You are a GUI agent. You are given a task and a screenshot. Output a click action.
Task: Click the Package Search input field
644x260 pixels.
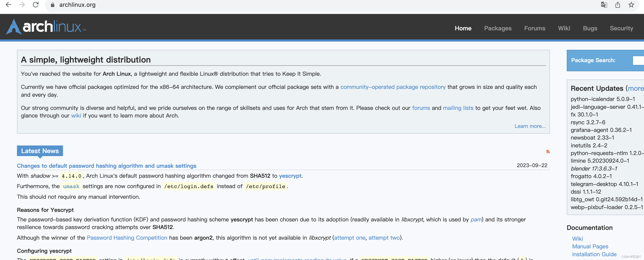pyautogui.click(x=638, y=60)
